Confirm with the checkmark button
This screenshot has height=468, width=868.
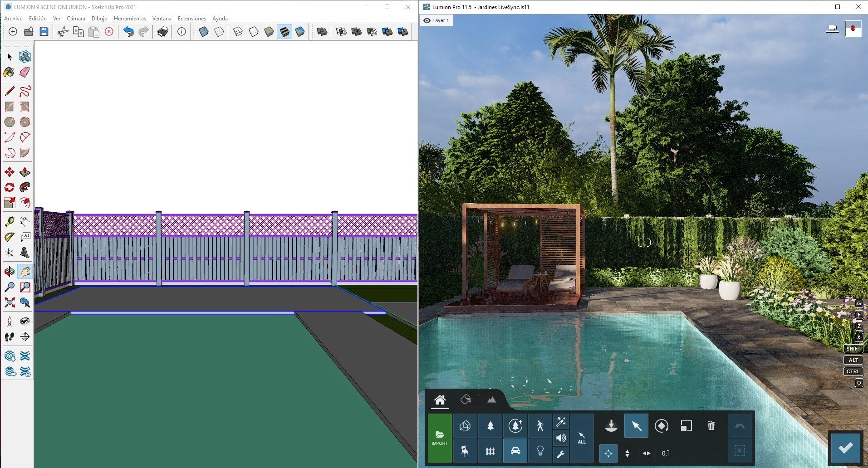[845, 448]
